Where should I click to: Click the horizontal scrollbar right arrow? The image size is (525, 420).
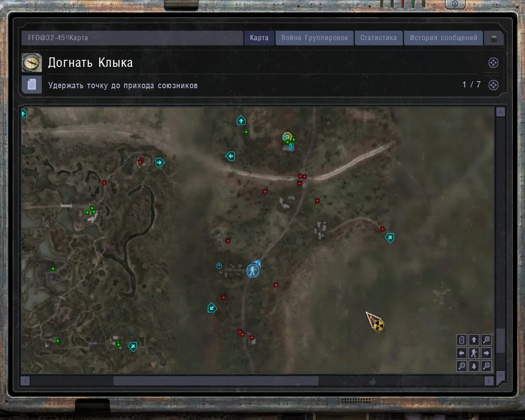point(489,381)
